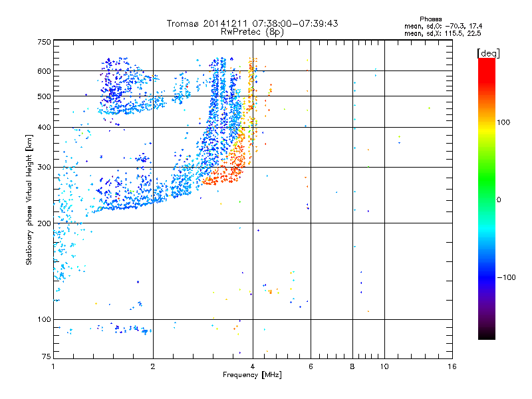532x399 pixels.
Task: Click the x-axis tick label '10'
Action: pyautogui.click(x=384, y=366)
